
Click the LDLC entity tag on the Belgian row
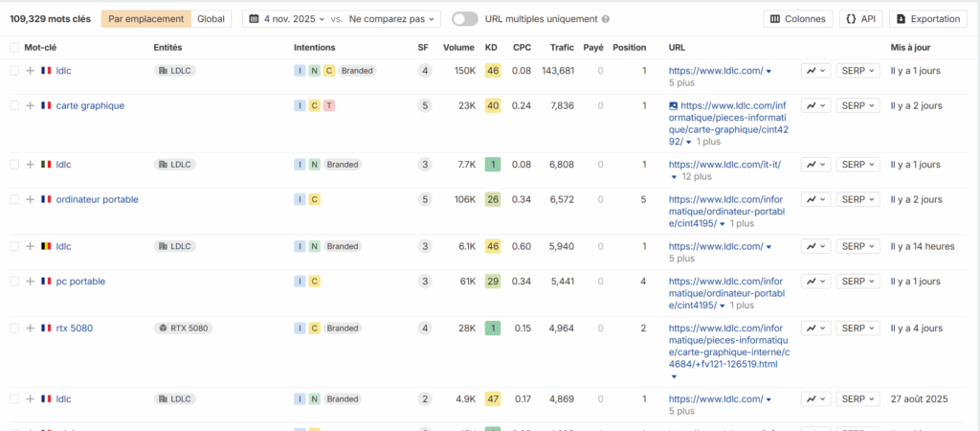pyautogui.click(x=175, y=246)
